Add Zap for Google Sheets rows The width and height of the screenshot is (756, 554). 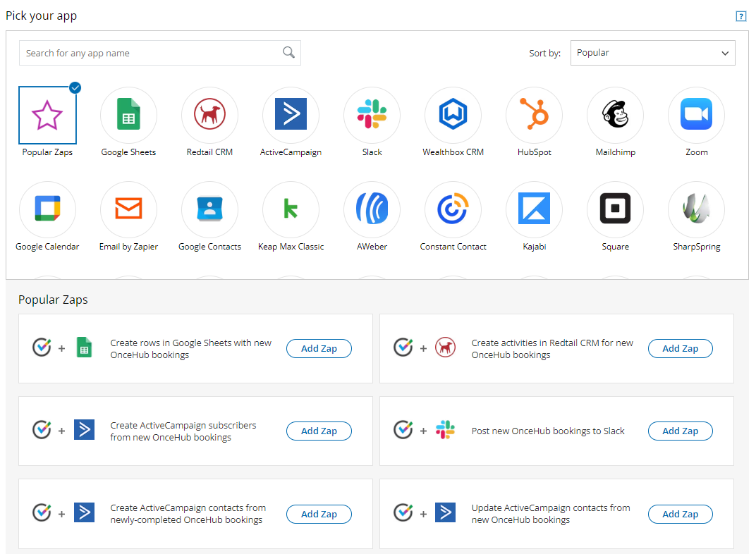point(319,349)
